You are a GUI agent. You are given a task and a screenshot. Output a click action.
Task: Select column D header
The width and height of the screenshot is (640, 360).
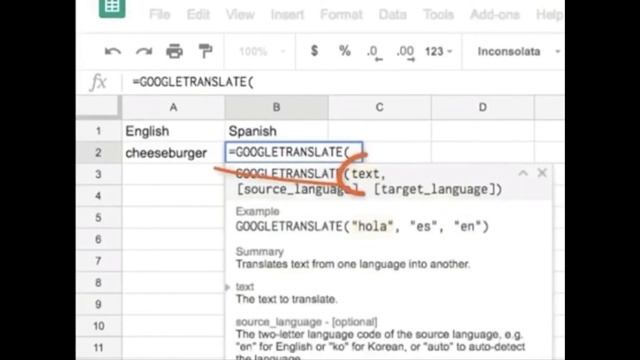pos(482,107)
